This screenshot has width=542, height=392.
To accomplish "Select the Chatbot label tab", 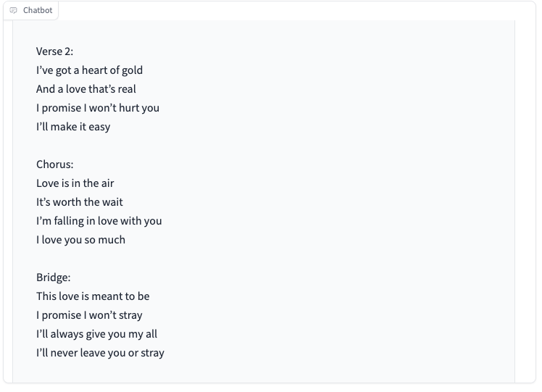I will point(30,10).
